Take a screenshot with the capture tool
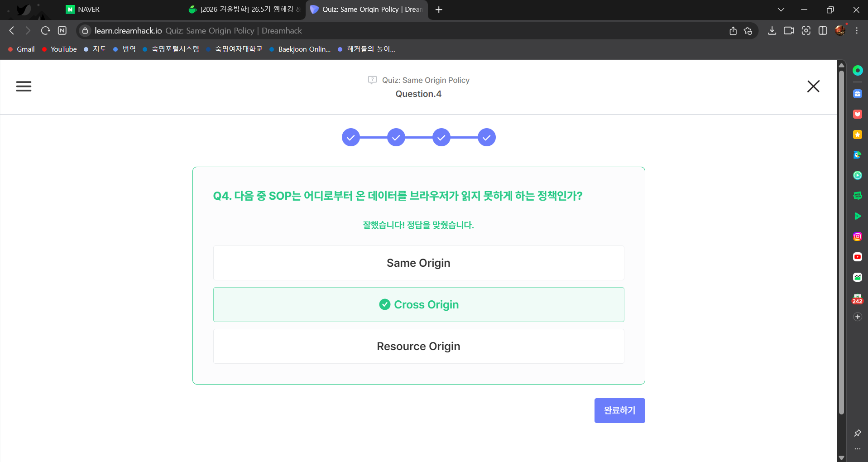The image size is (868, 462). [x=806, y=30]
